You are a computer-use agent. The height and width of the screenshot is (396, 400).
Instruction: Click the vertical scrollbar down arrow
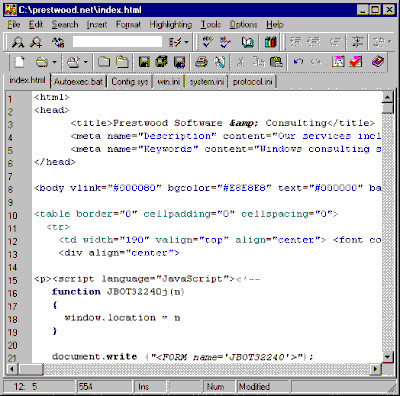(x=387, y=357)
